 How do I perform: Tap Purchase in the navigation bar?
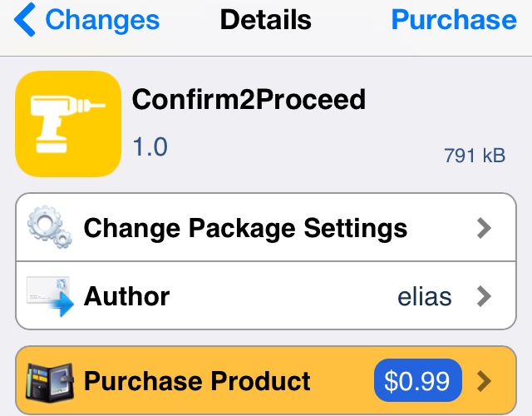454,20
